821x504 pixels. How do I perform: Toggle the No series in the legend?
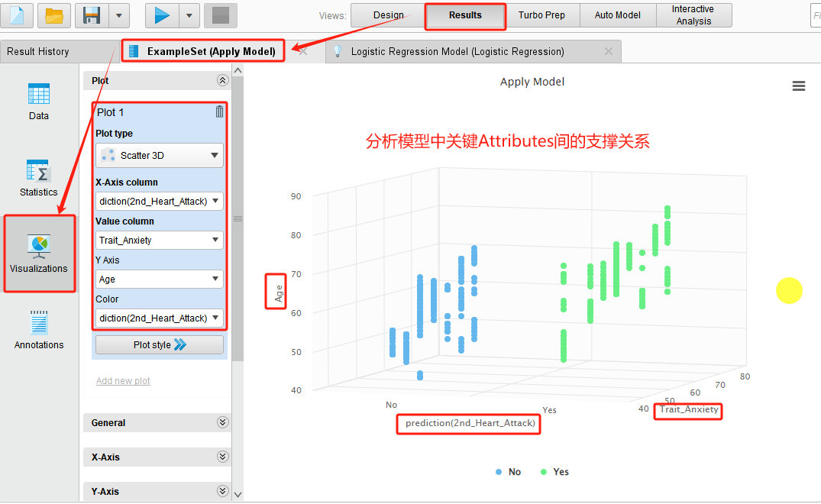(508, 472)
